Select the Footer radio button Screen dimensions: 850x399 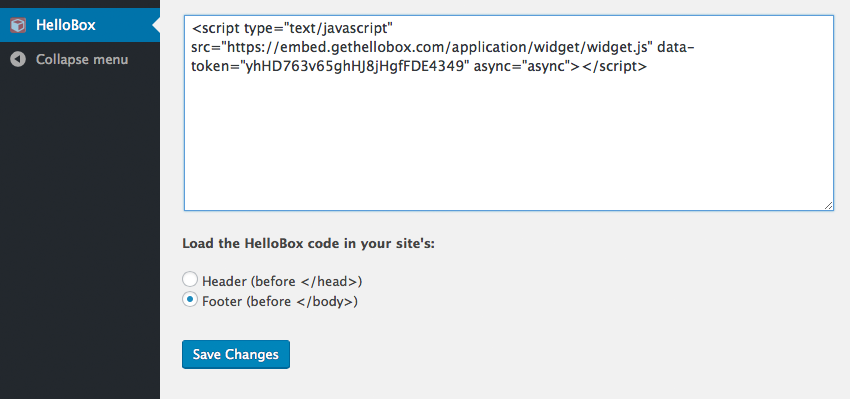coord(190,300)
